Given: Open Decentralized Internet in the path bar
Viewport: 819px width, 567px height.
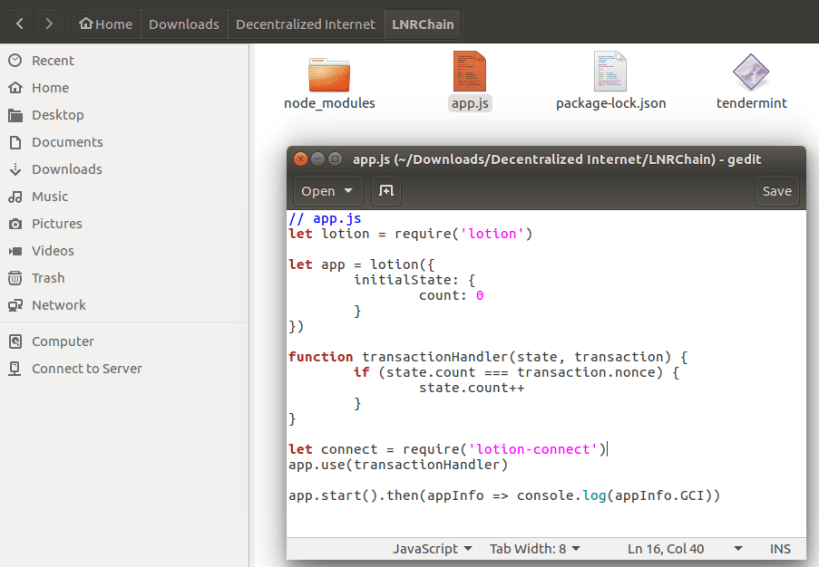Looking at the screenshot, I should [x=305, y=24].
